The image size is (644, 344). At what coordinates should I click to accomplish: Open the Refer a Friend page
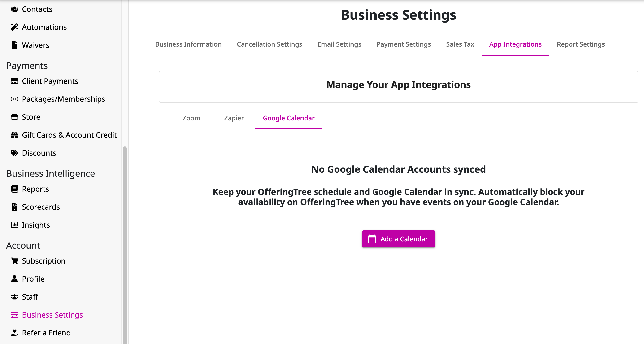pyautogui.click(x=46, y=333)
